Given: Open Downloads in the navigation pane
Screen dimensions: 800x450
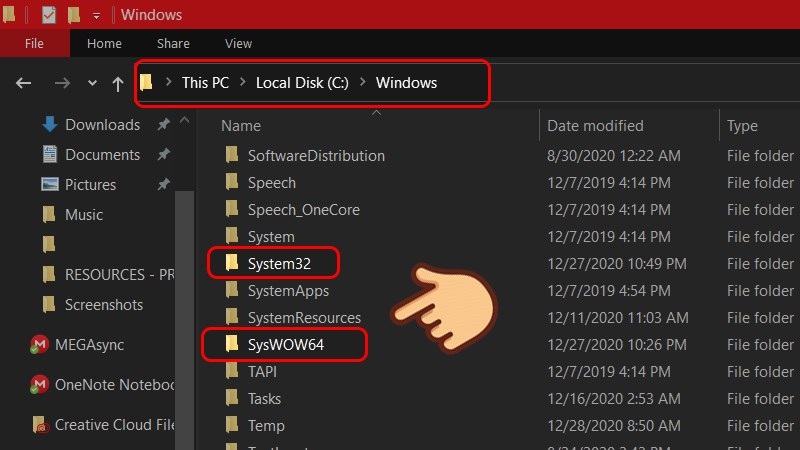Looking at the screenshot, I should point(103,124).
